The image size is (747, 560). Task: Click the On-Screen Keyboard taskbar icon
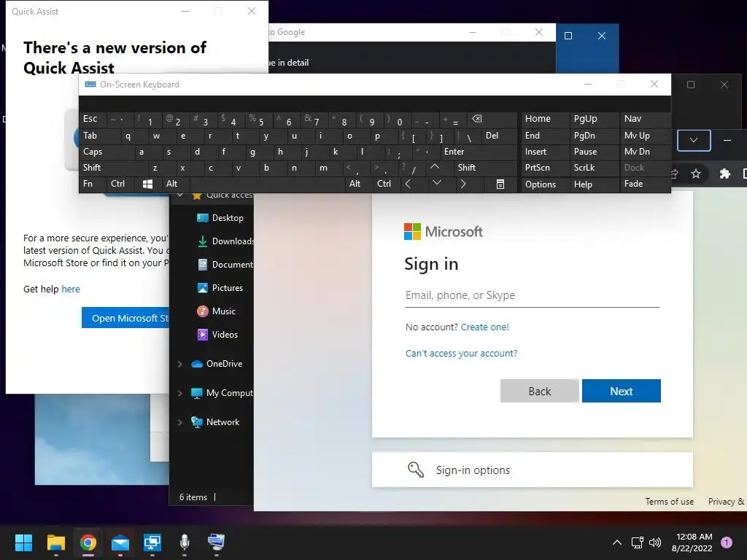point(216,542)
